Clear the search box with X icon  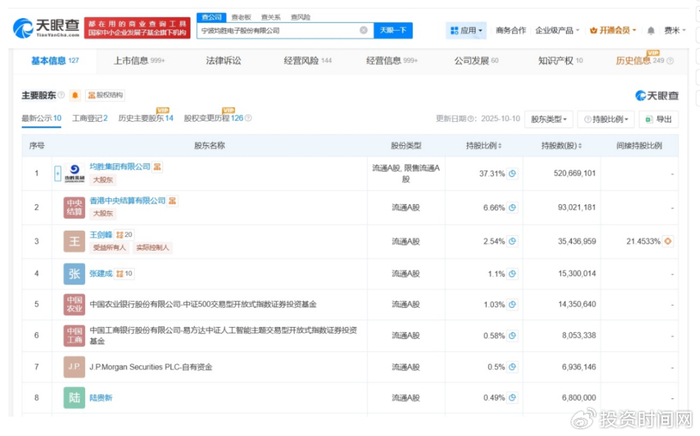tap(363, 31)
